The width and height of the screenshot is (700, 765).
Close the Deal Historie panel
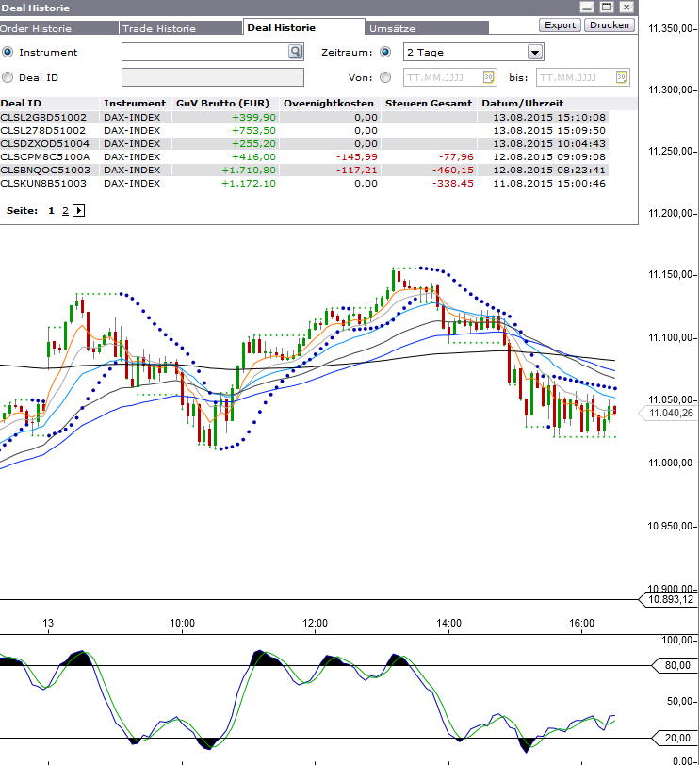tap(627, 7)
